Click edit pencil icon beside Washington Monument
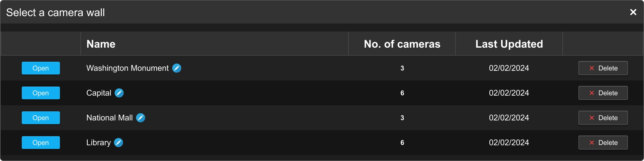 (177, 68)
